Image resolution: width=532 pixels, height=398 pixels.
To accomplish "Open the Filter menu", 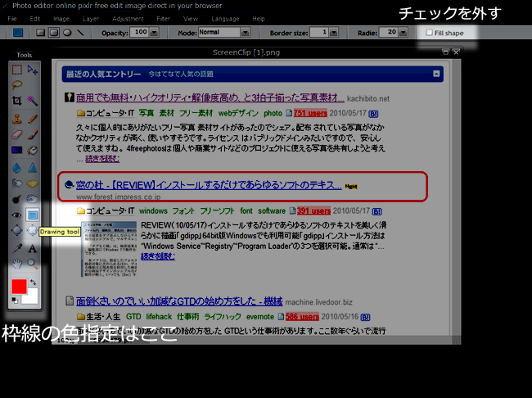I will coord(163,19).
